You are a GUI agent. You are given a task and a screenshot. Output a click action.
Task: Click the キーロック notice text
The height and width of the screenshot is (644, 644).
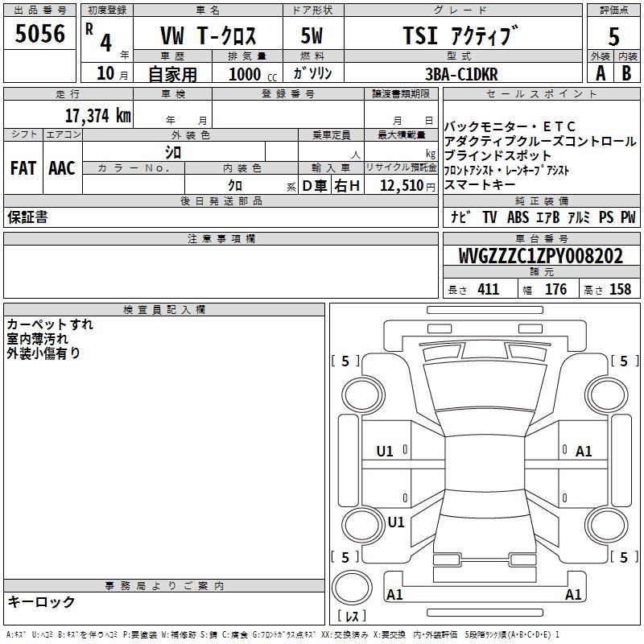(41, 601)
